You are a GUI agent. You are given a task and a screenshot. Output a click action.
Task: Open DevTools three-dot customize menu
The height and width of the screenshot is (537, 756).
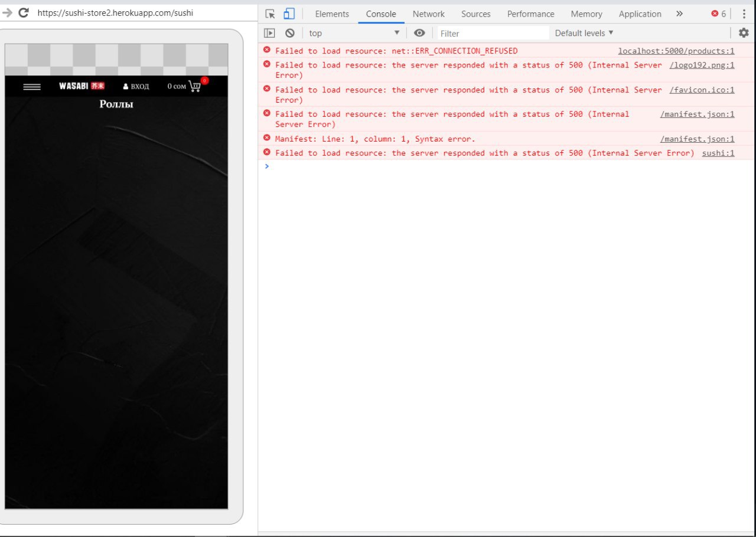tap(744, 14)
